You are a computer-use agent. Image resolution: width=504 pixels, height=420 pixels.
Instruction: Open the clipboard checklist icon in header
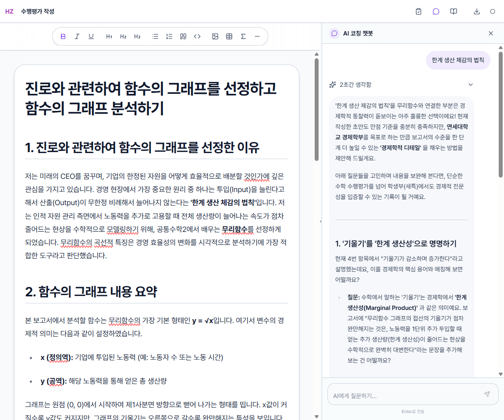pyautogui.click(x=419, y=11)
